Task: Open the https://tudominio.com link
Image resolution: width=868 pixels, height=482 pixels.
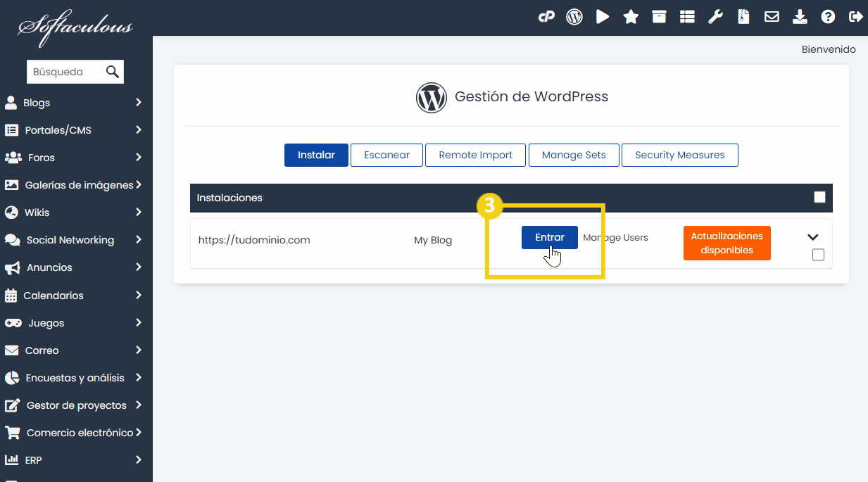Action: point(254,240)
